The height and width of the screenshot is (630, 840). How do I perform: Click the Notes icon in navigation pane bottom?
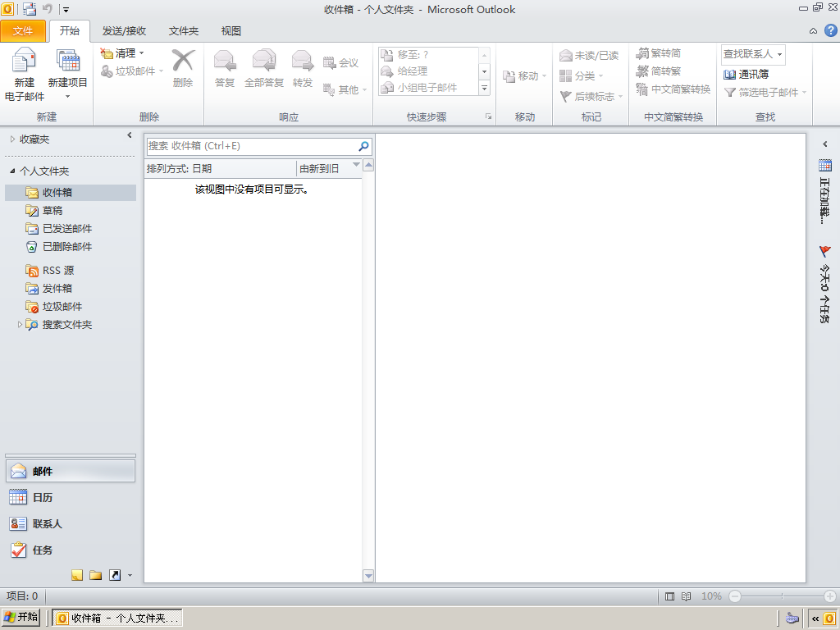(77, 575)
